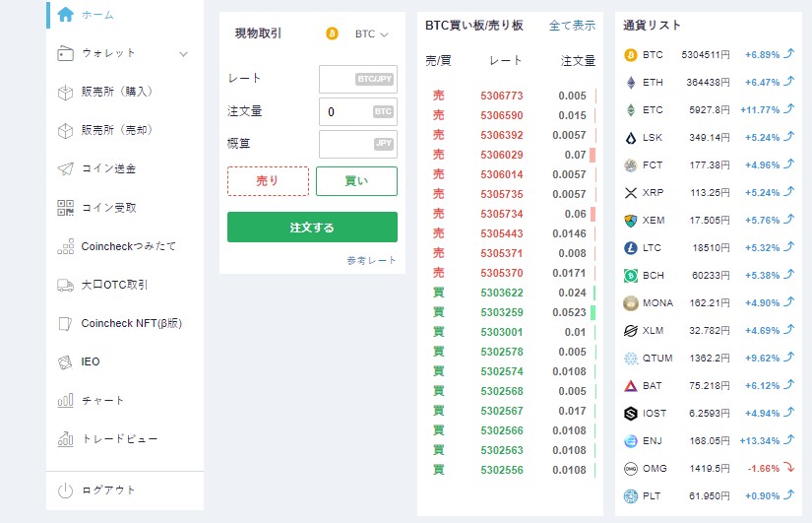This screenshot has width=812, height=523.
Task: Click sell order row at 5306029
Action: pyautogui.click(x=510, y=155)
